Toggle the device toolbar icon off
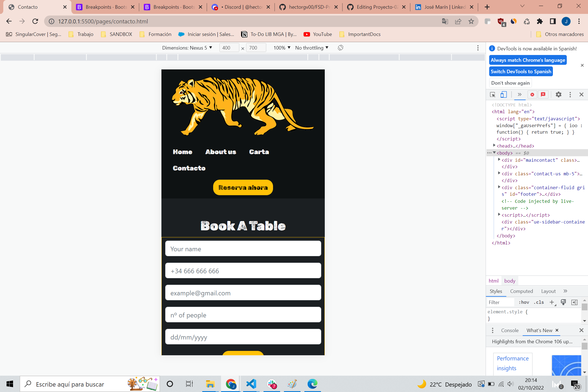588x392 pixels. 503,94
